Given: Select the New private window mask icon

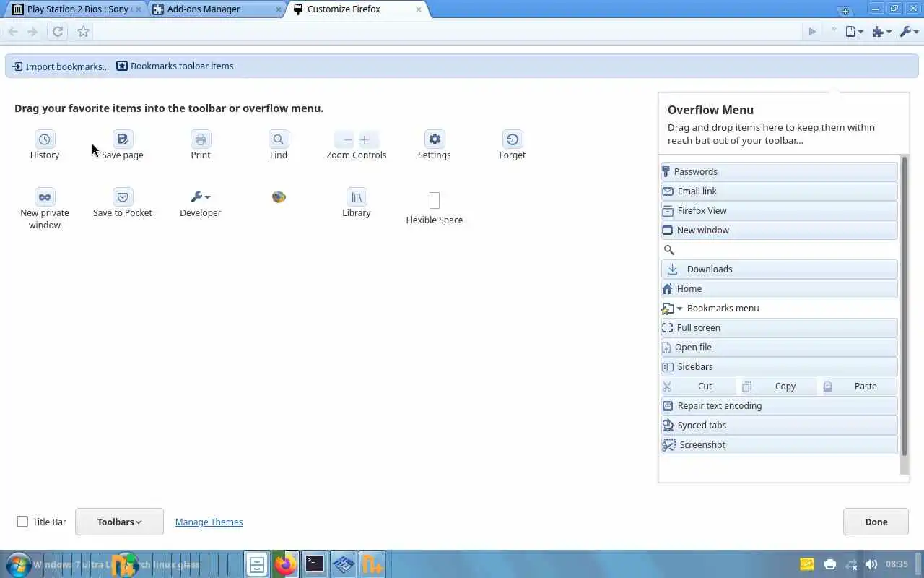Looking at the screenshot, I should [x=45, y=197].
